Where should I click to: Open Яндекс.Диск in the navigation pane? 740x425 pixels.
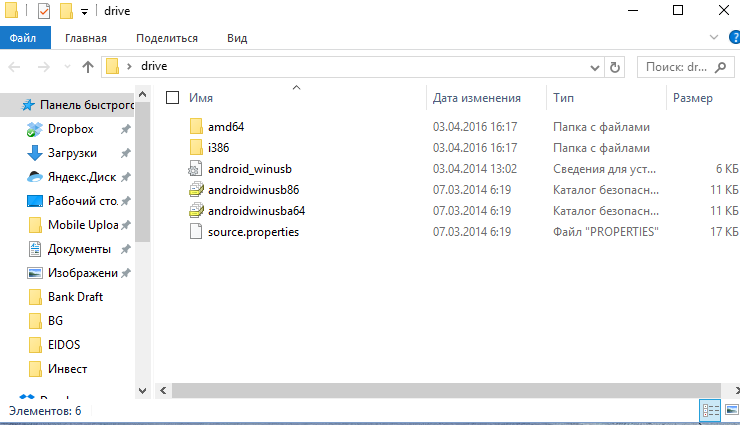[x=82, y=177]
